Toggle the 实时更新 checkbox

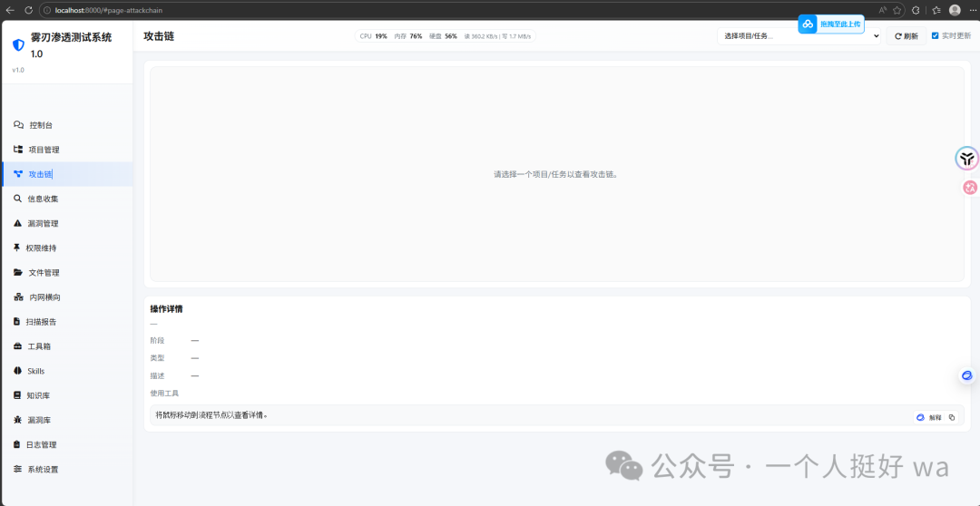pyautogui.click(x=935, y=35)
